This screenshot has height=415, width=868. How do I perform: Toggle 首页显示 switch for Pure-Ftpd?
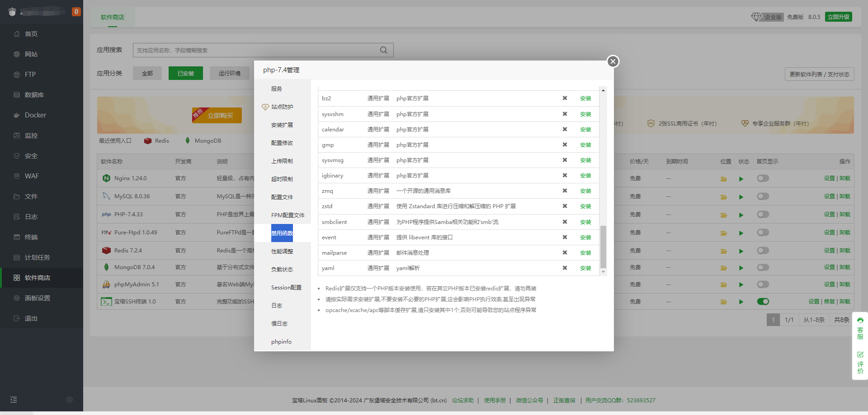pyautogui.click(x=763, y=233)
